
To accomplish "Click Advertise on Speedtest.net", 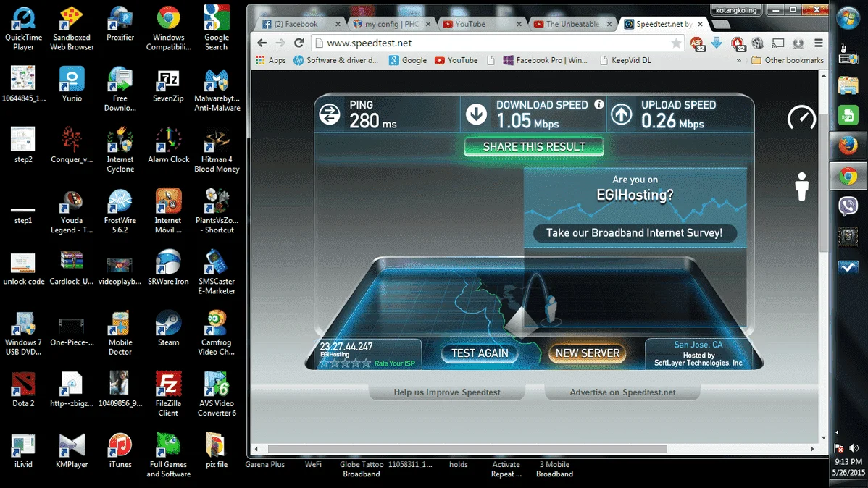I will click(622, 392).
